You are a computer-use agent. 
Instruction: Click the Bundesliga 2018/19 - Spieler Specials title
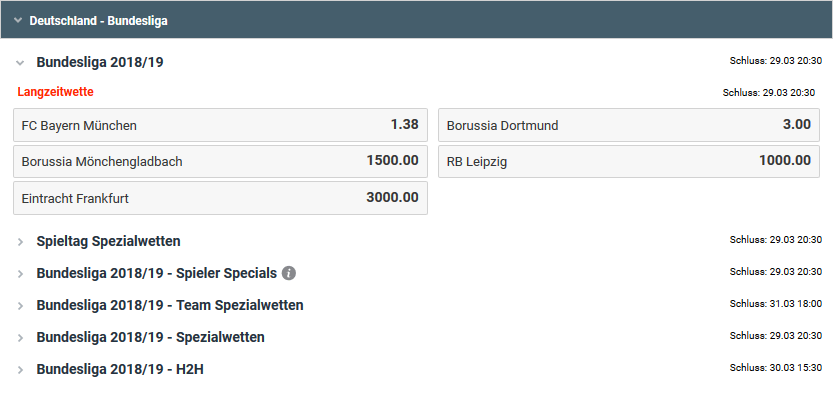[156, 273]
